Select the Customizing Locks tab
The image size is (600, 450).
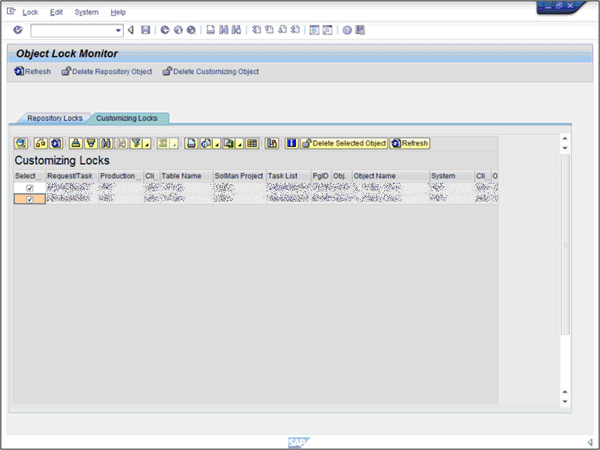[127, 118]
